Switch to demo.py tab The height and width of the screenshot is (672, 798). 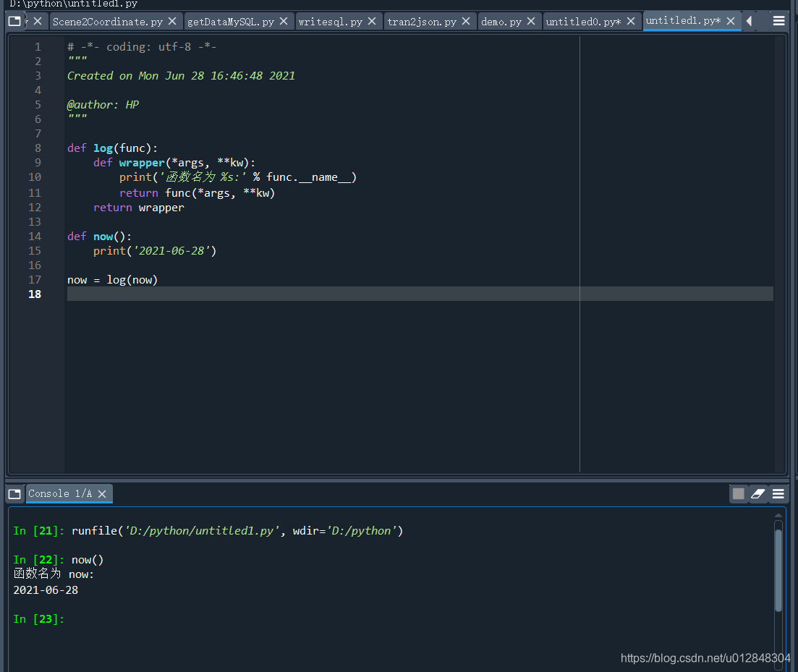[501, 22]
